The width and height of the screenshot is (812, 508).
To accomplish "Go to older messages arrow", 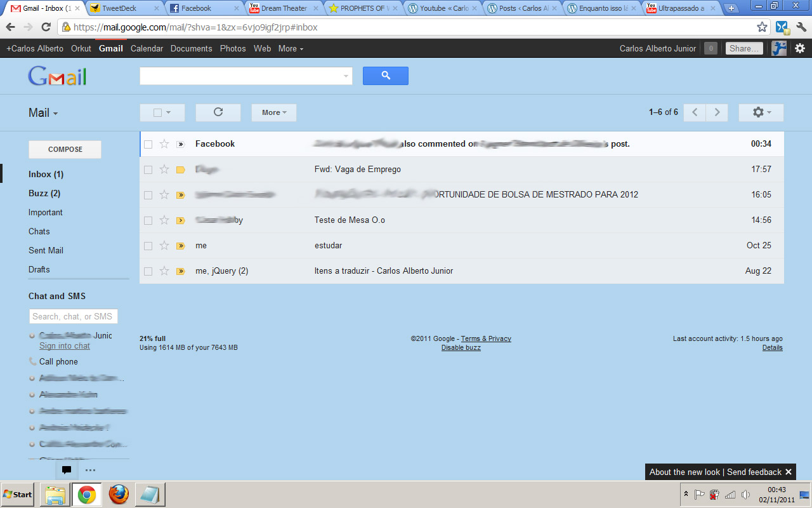I will pos(717,112).
